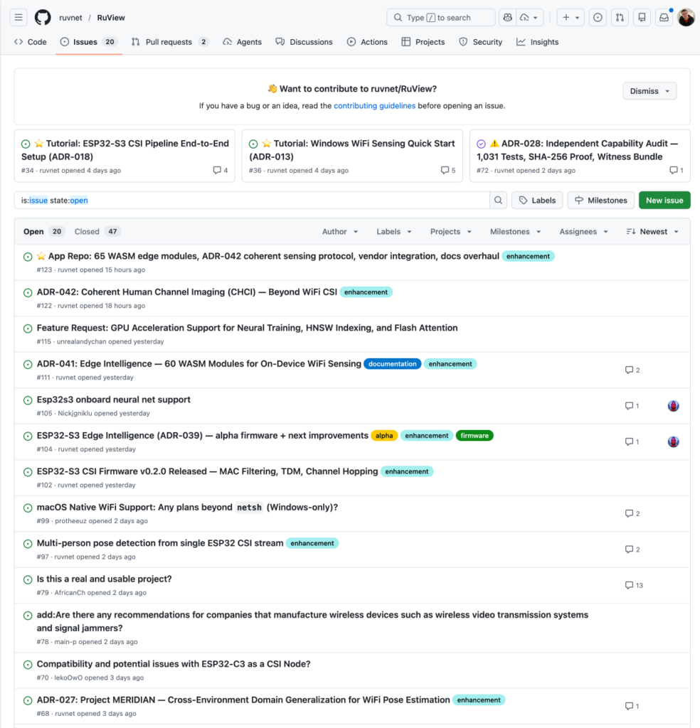Click the search magnifier button beside filter
Viewport: 700px width, 728px height.
499,200
